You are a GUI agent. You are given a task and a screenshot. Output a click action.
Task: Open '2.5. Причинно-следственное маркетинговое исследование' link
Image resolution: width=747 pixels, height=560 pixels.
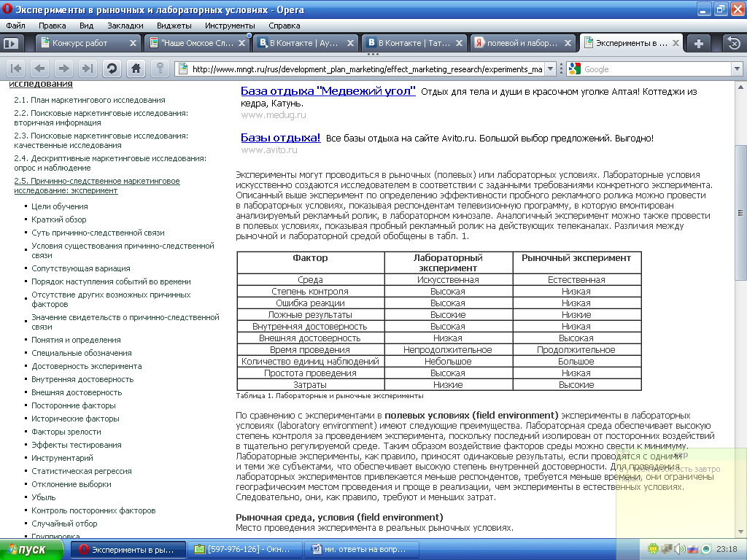click(x=97, y=186)
